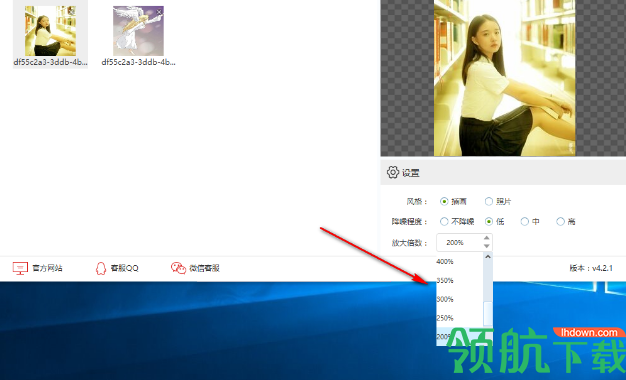Screen dimensions: 626x380
Task: Set noise reduction to 低
Action: pos(489,221)
